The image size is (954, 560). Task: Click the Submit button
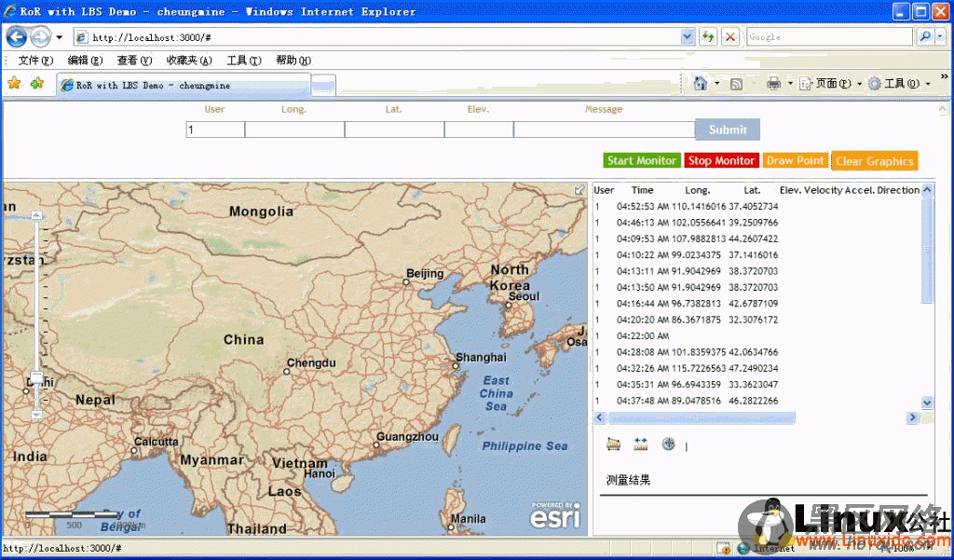coord(728,130)
